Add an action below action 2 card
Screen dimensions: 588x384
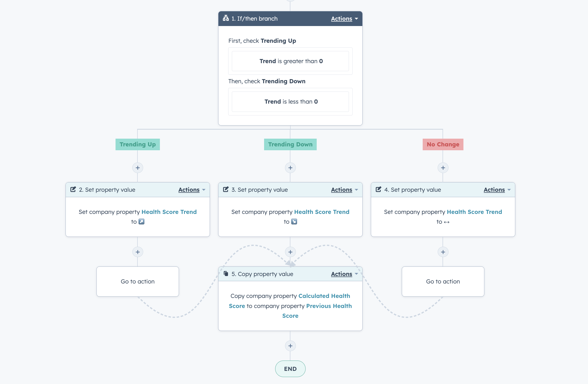coord(138,252)
